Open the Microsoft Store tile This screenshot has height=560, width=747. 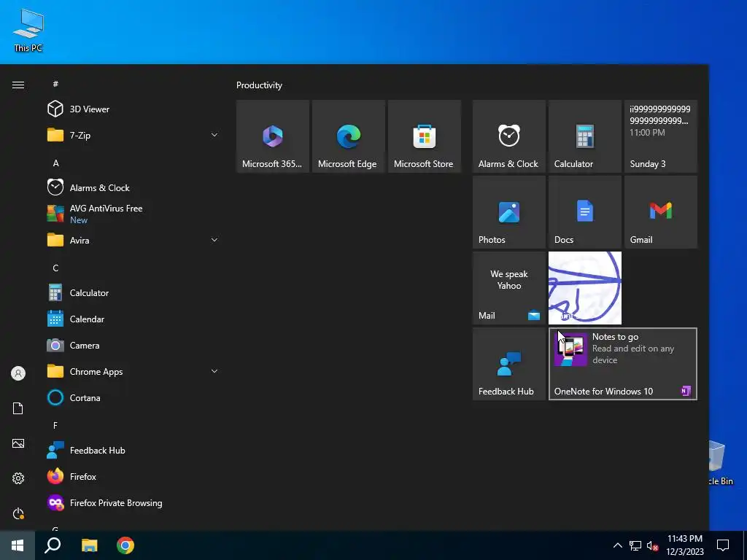(425, 136)
